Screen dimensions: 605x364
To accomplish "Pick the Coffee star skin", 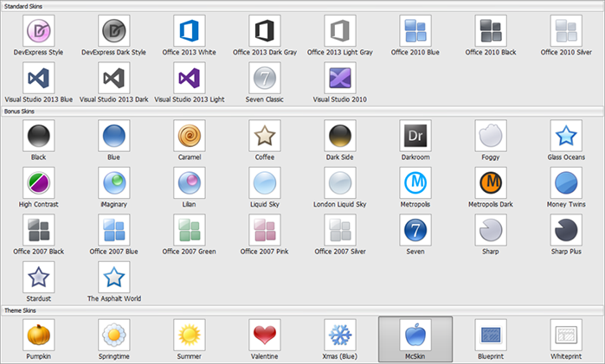I will coord(265,136).
